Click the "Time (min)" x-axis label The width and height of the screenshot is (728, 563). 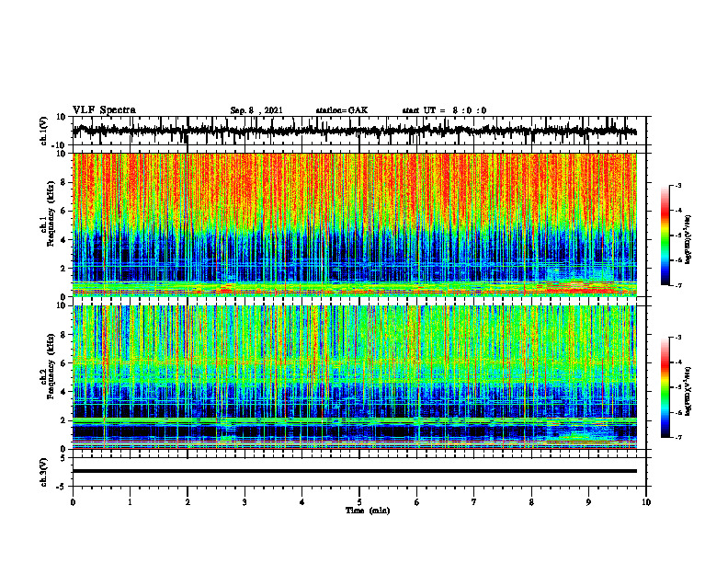[368, 511]
